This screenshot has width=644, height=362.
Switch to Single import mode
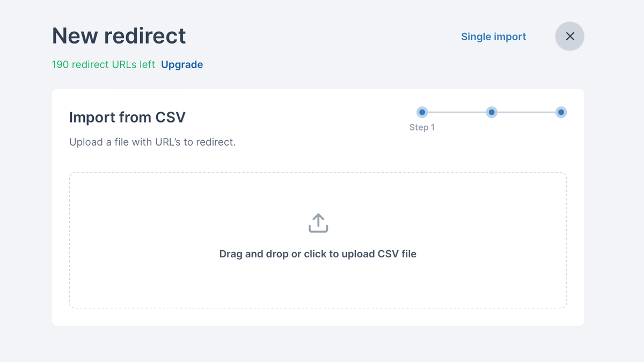point(493,37)
